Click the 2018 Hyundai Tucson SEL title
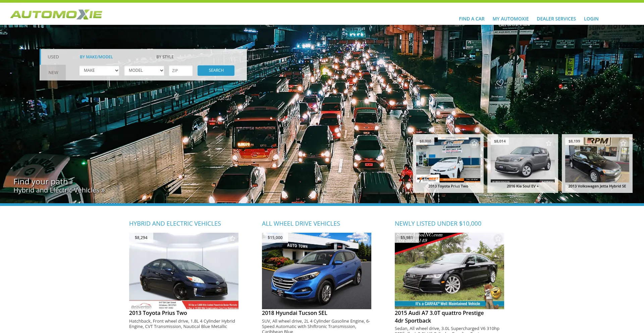The width and height of the screenshot is (644, 333). click(294, 313)
